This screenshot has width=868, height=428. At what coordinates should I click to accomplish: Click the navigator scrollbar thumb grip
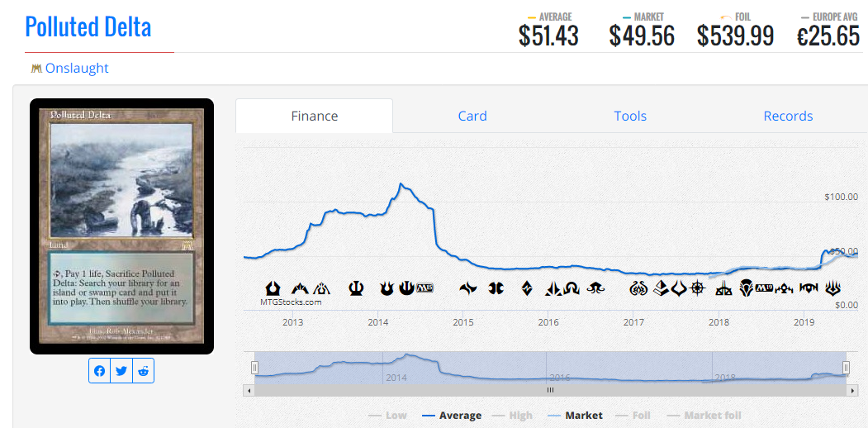[550, 390]
